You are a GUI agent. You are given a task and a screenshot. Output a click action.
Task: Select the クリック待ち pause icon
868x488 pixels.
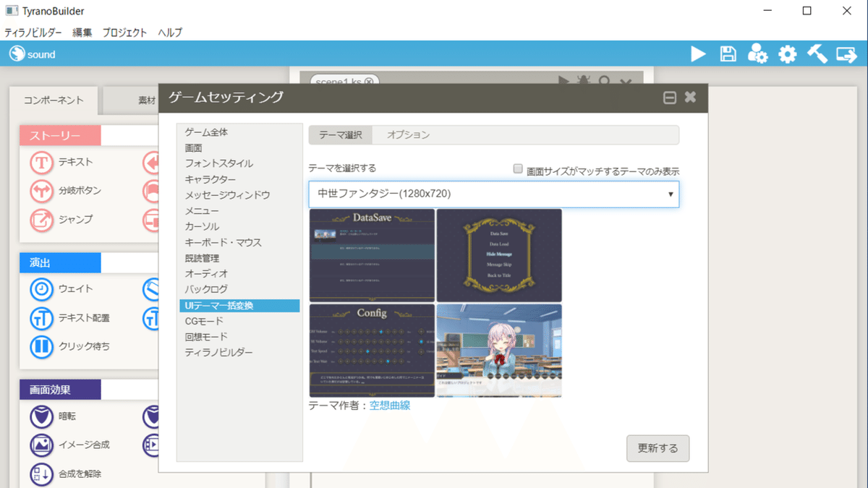[41, 346]
